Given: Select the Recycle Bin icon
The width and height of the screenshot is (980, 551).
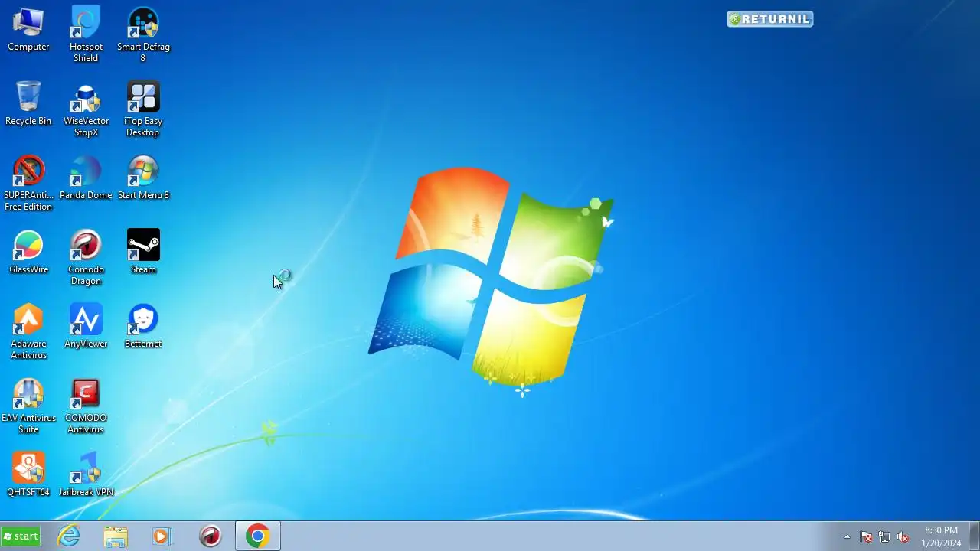Looking at the screenshot, I should tap(28, 104).
